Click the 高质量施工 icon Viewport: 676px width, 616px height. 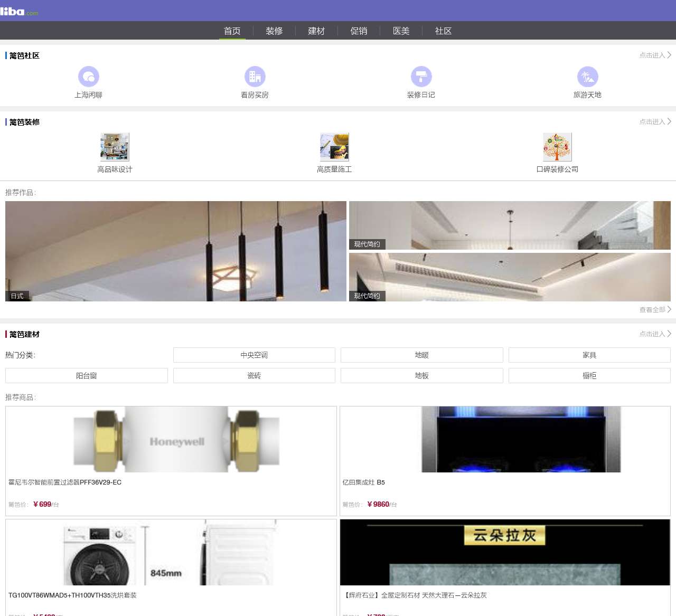[x=334, y=147]
